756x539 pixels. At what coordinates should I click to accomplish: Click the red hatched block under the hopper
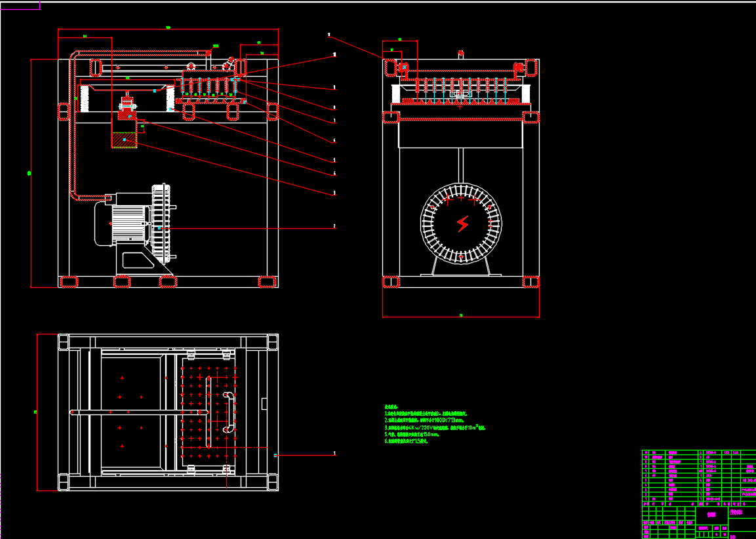(124, 140)
